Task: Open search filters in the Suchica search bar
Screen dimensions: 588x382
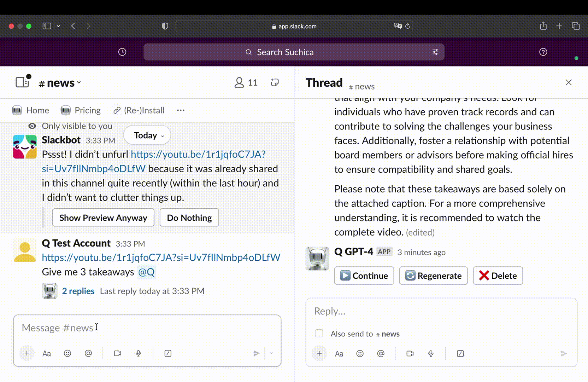Action: click(436, 52)
